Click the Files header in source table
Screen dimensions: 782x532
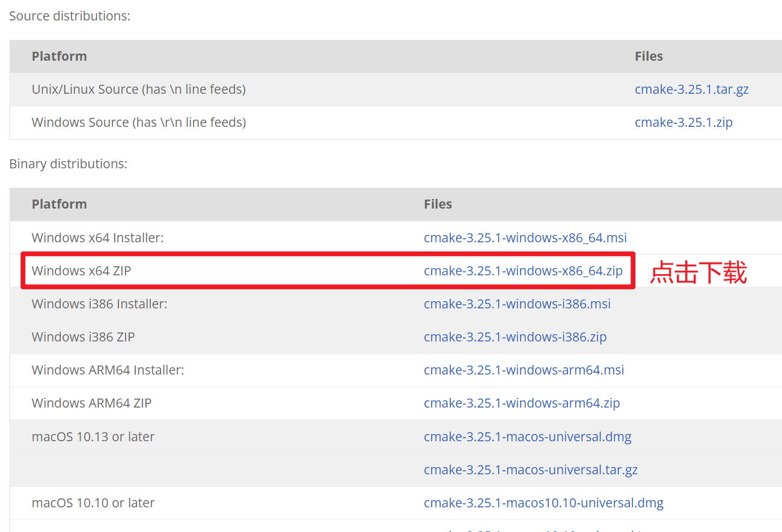pos(649,57)
